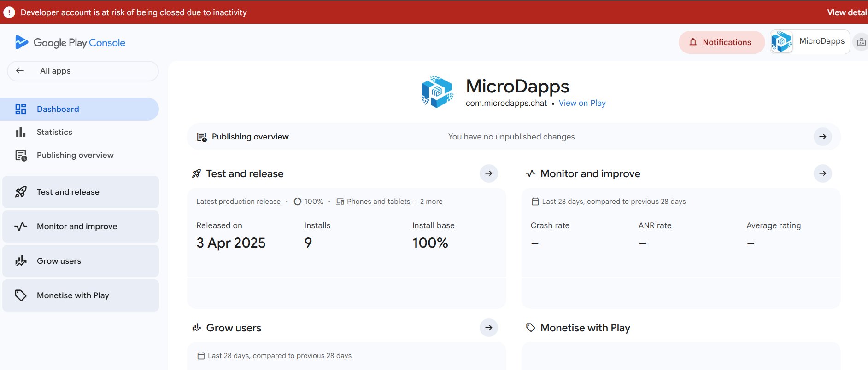This screenshot has height=370, width=868.
Task: Click the MicroDapps app icon in header
Action: (x=437, y=92)
